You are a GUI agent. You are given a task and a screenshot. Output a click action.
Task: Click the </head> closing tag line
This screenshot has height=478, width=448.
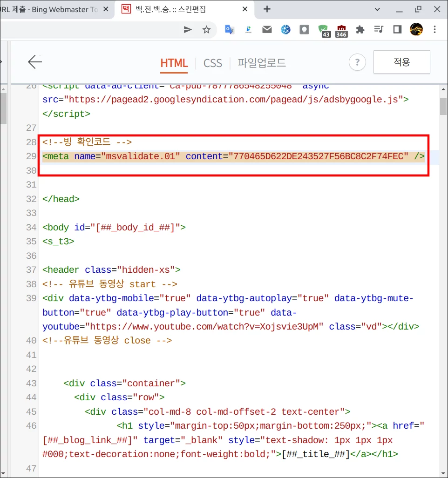[61, 199]
